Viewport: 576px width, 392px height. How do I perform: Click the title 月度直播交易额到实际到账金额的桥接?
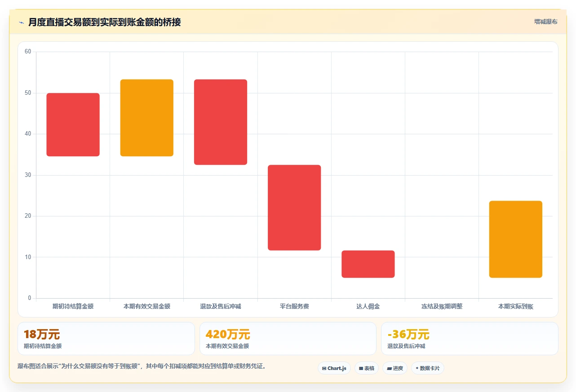click(x=104, y=22)
